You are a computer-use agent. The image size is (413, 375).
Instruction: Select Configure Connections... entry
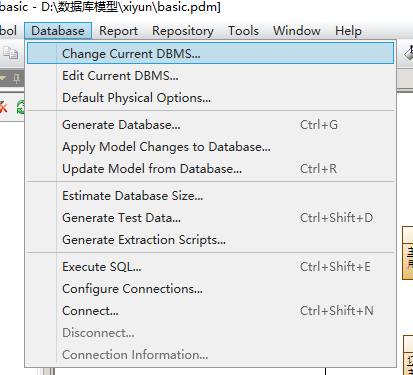coord(210,289)
